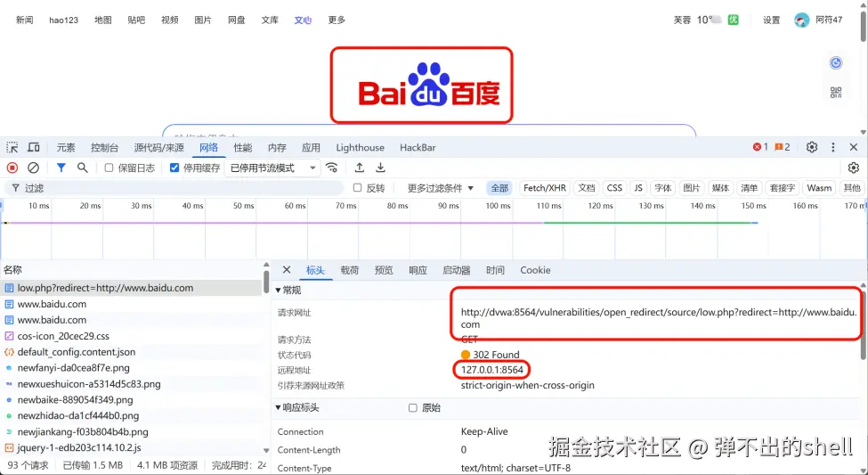
Task: Close the request details pane
Action: click(x=287, y=270)
